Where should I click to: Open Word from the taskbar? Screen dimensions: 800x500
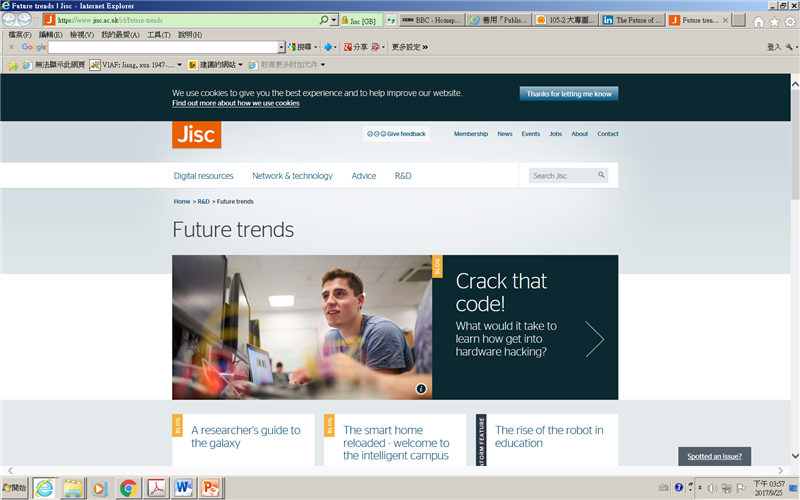coord(184,488)
